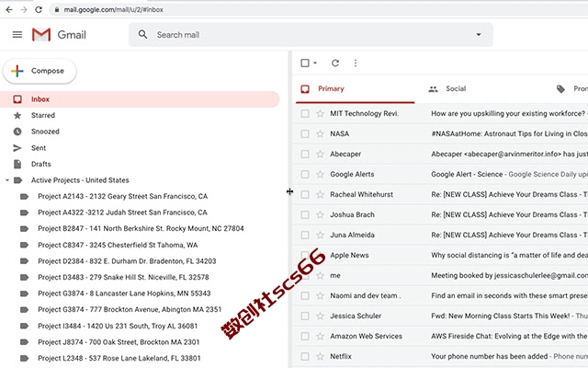Select the Juna Almeida email checkbox
This screenshot has height=368, width=588.
[305, 236]
